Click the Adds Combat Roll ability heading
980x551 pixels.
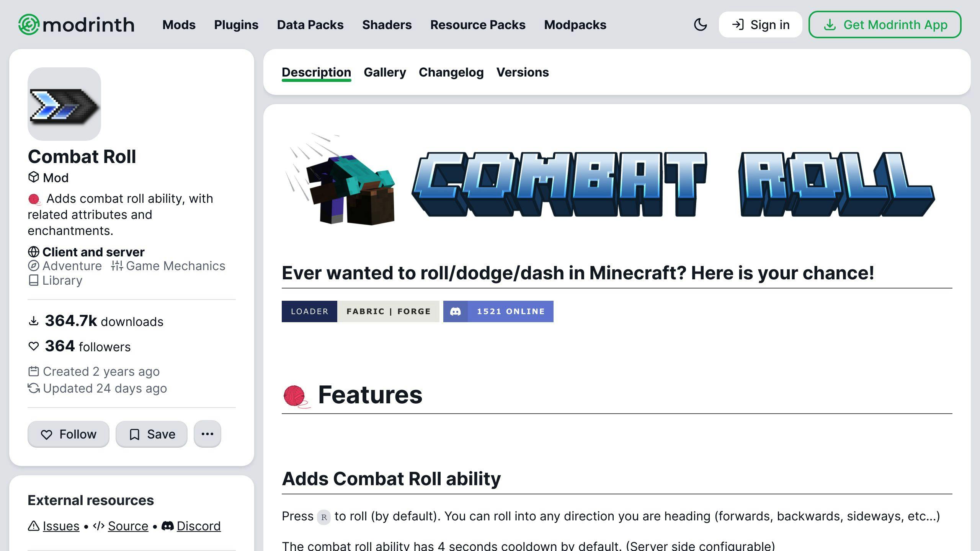click(x=391, y=479)
